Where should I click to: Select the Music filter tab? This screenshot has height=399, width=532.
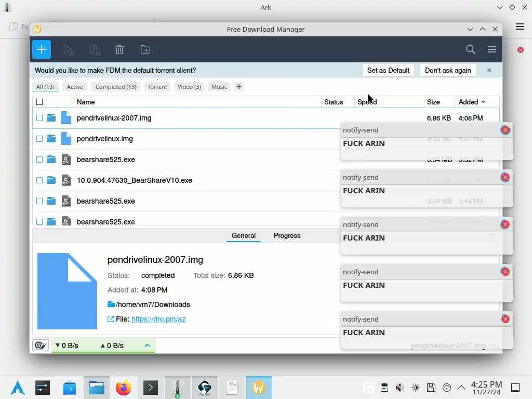coord(219,87)
